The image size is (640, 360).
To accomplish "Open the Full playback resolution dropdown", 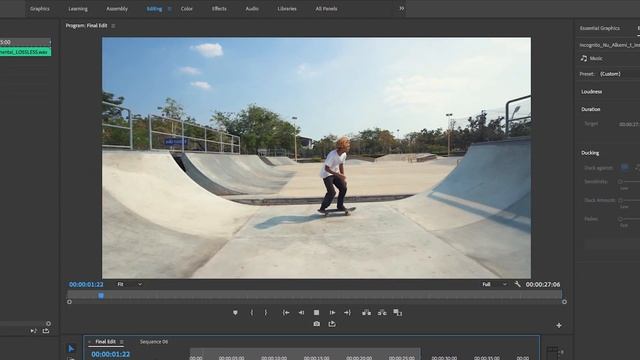I will click(494, 284).
